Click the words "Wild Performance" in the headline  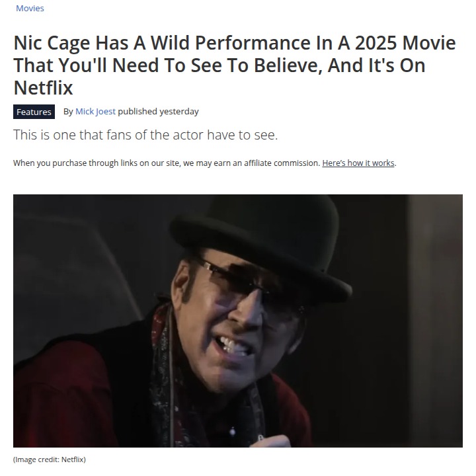coord(231,42)
